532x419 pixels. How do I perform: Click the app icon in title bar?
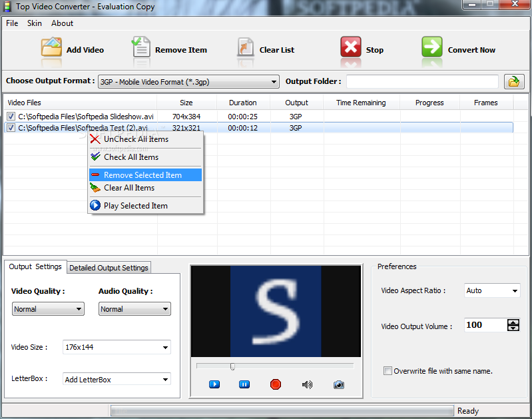point(7,7)
